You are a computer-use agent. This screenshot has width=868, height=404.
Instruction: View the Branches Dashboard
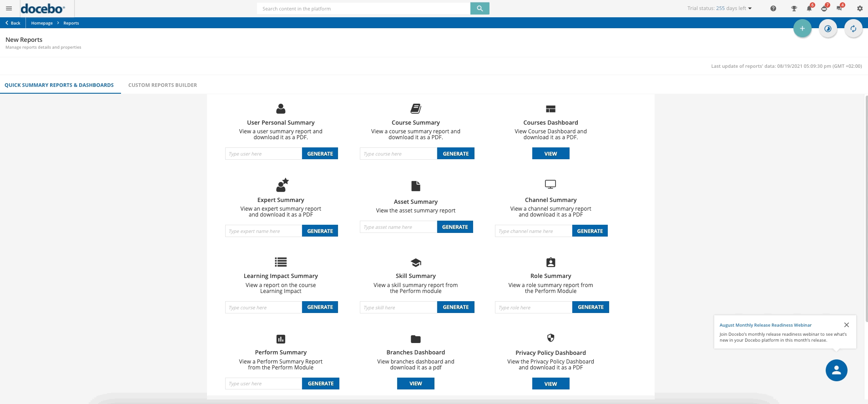click(x=415, y=384)
